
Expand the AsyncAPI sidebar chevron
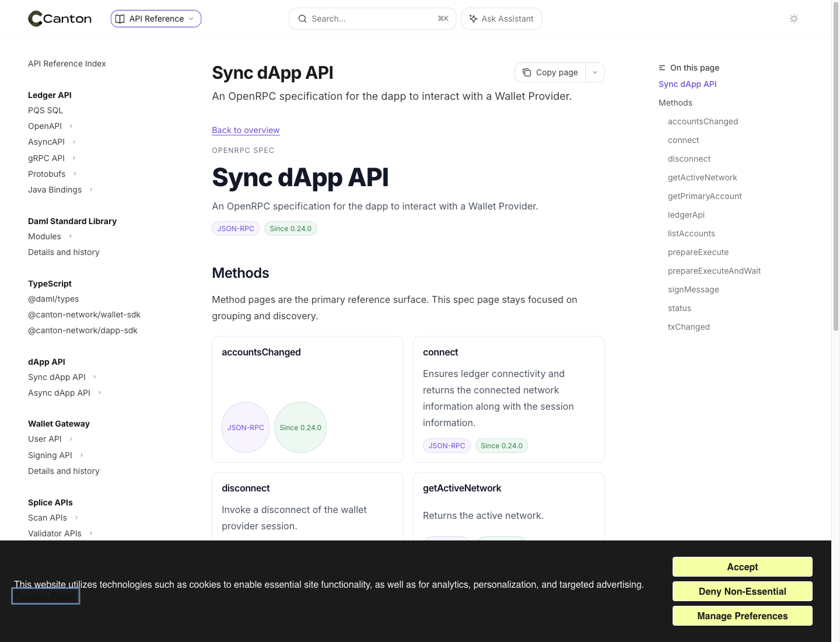pos(74,142)
